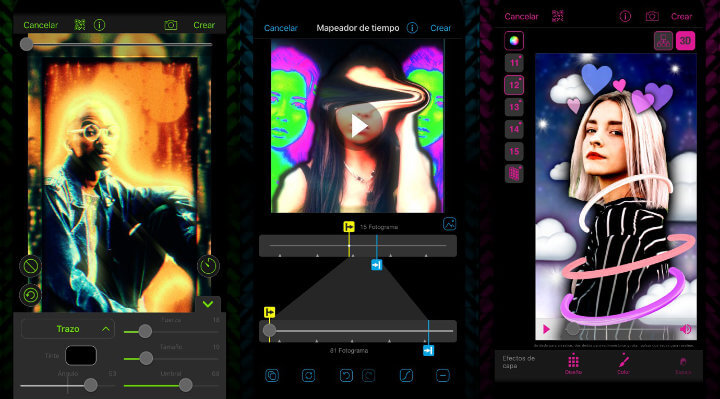Select lower blue end marker near 81 Fotograma
The width and height of the screenshot is (720, 399).
tap(428, 351)
